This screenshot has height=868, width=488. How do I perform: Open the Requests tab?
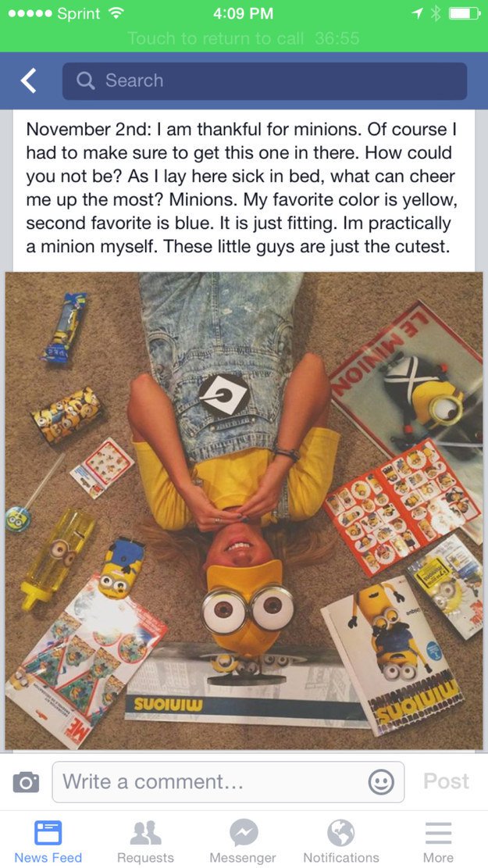(145, 841)
